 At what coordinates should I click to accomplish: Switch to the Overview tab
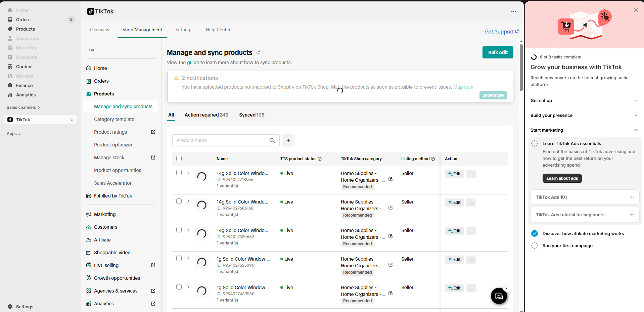(x=99, y=30)
